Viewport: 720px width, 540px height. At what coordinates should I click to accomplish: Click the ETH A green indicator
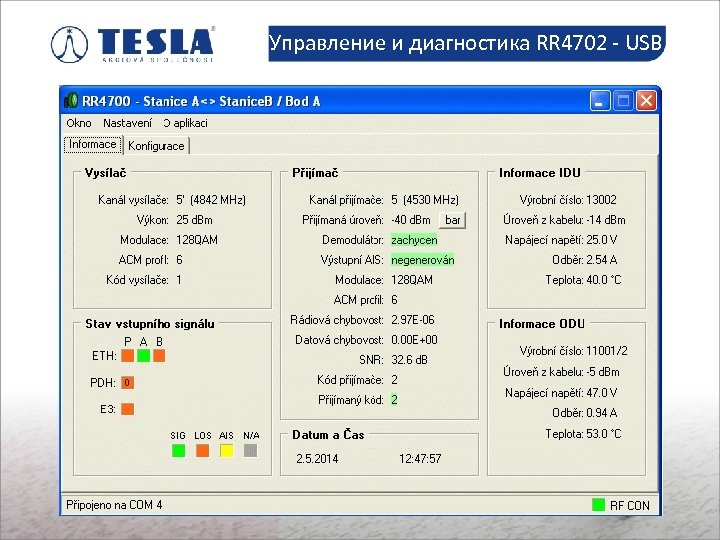pyautogui.click(x=143, y=356)
